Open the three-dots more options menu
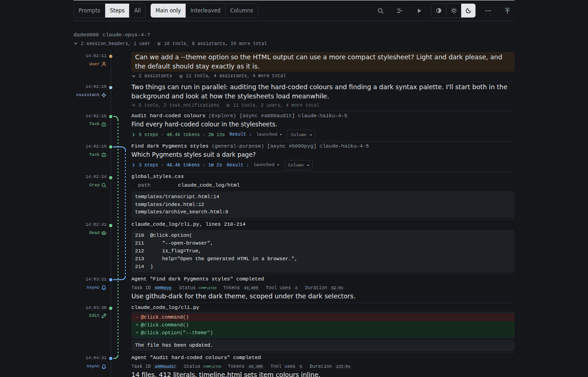This screenshot has height=377, width=588. pyautogui.click(x=488, y=11)
